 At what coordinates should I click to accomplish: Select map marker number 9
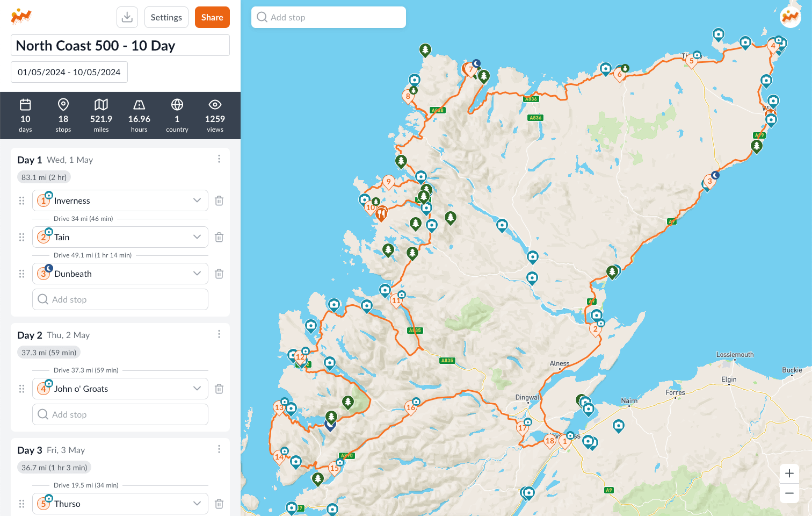[x=389, y=182]
